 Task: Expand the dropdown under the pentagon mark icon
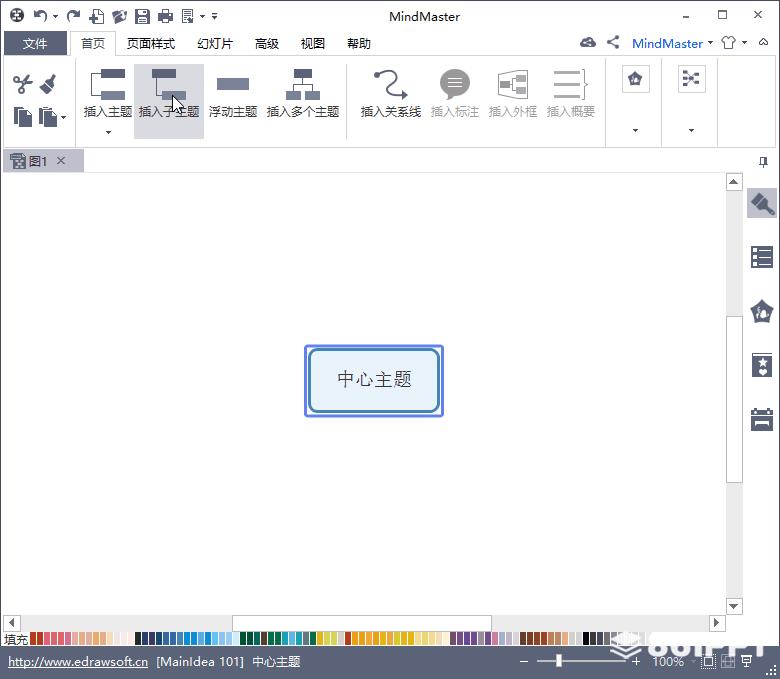pyautogui.click(x=635, y=130)
